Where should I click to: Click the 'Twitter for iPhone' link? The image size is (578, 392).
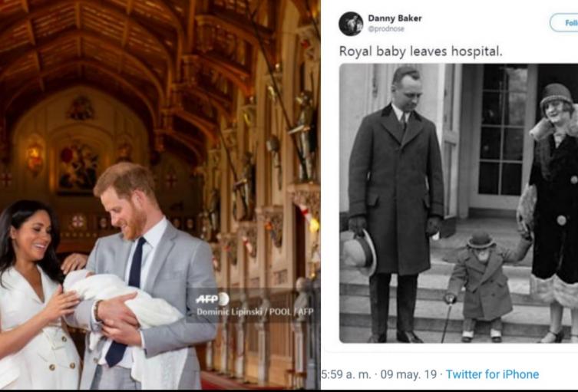[492, 374]
